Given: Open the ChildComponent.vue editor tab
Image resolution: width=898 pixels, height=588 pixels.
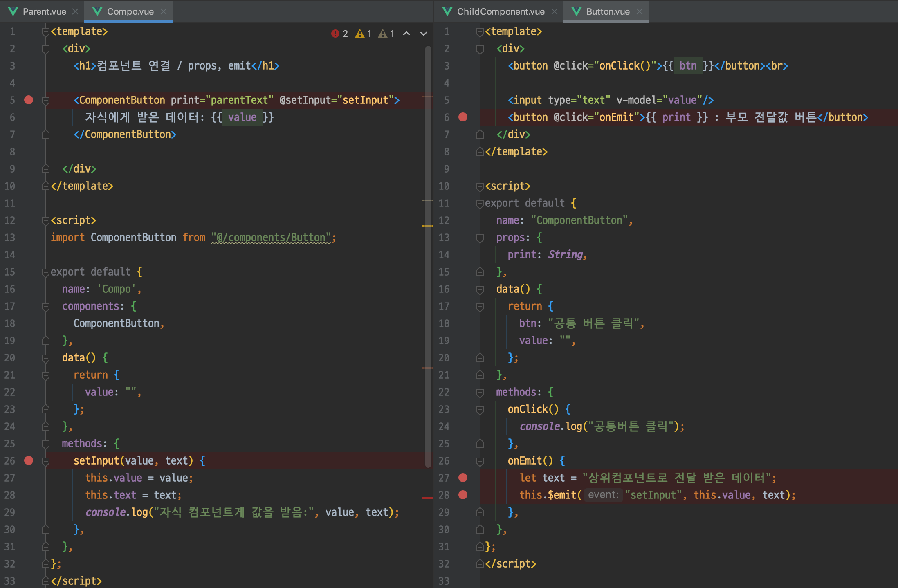Looking at the screenshot, I should coord(500,11).
